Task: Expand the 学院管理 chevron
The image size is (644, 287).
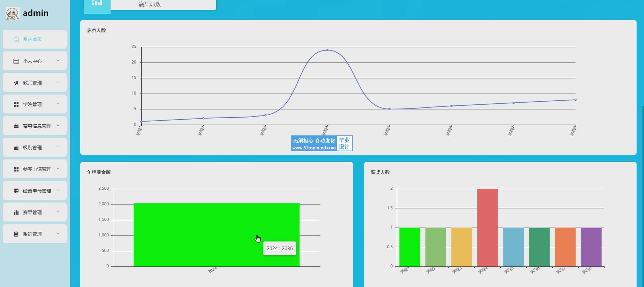Action: point(58,104)
